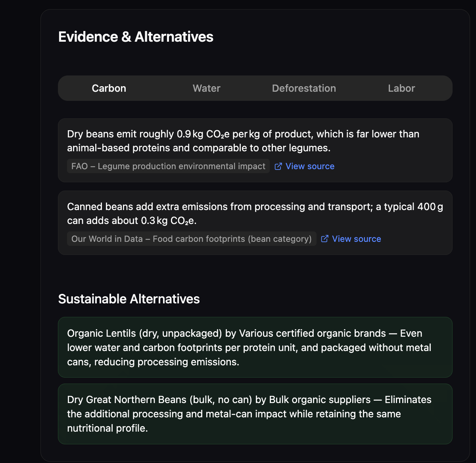Click external link icon beside FAO source
This screenshot has height=463, width=476.
click(278, 166)
